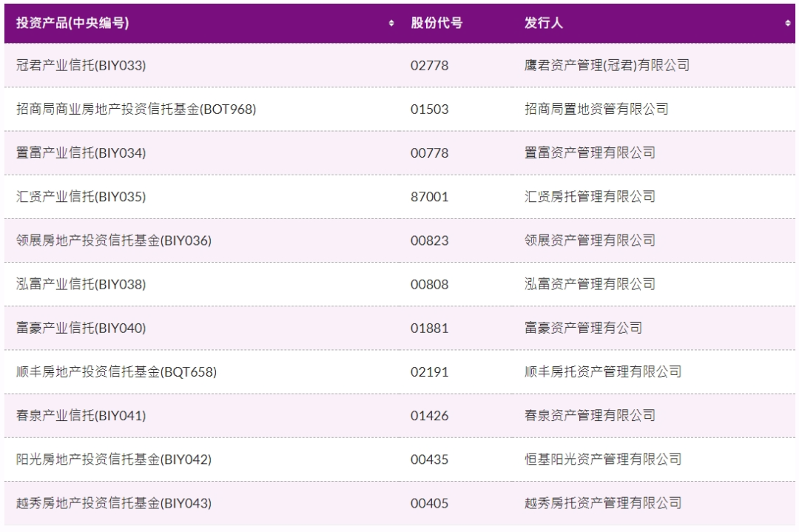Select 冠君产业信托(BIY033) product name

click(81, 65)
